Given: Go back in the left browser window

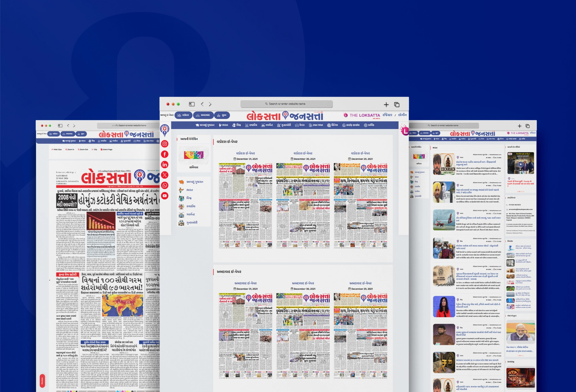Looking at the screenshot, I should 68,126.
